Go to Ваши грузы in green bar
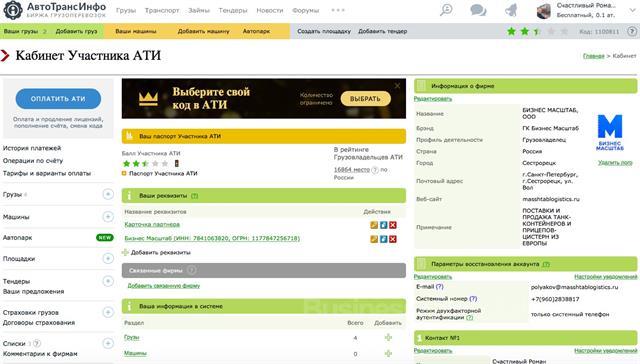This screenshot has height=364, width=640. (x=21, y=31)
